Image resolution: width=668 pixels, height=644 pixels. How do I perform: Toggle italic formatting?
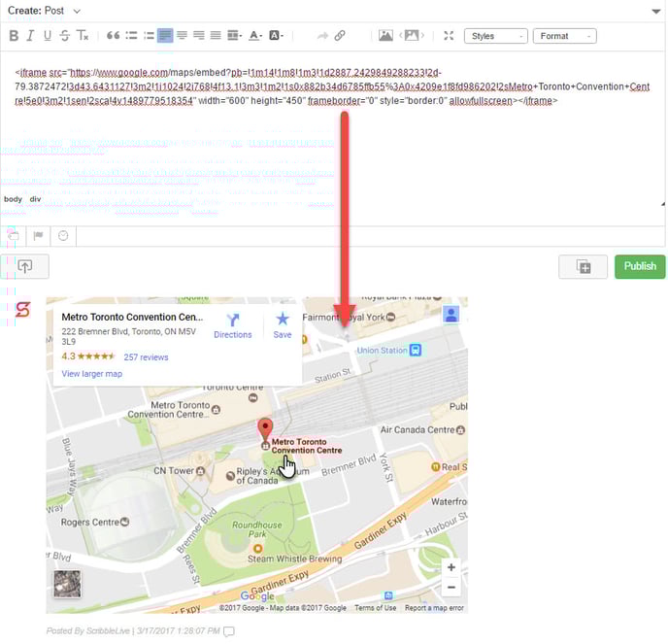click(30, 36)
